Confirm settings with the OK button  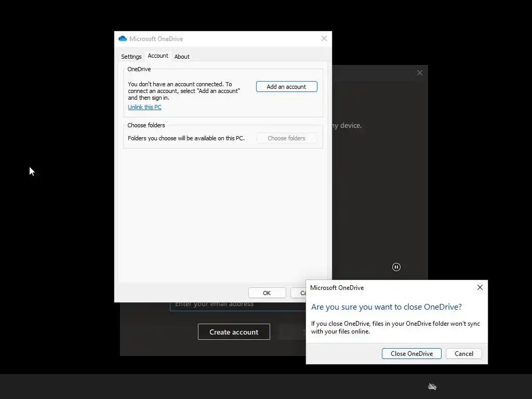(x=267, y=293)
